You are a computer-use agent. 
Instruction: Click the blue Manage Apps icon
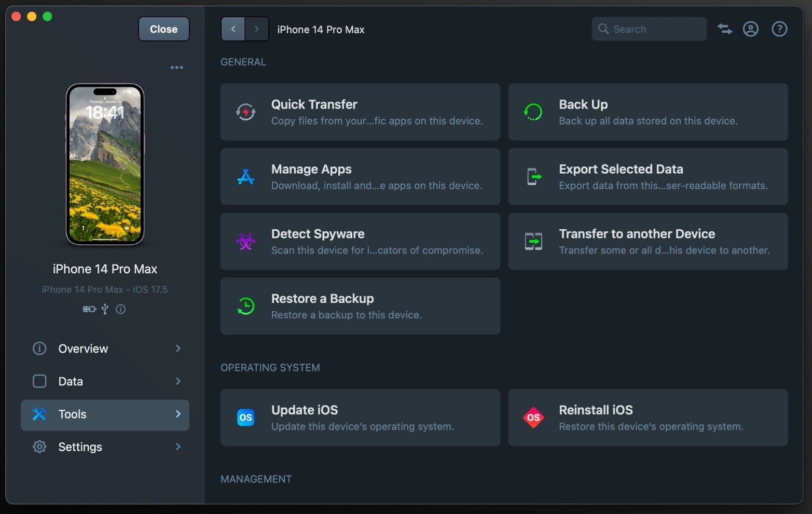pyautogui.click(x=246, y=177)
